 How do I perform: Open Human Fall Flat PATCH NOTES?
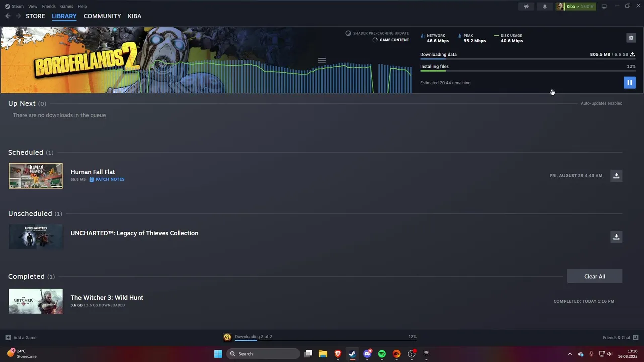click(107, 179)
